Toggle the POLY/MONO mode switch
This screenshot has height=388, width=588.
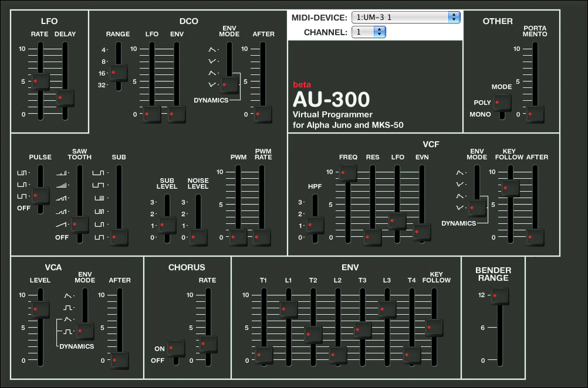coord(502,102)
